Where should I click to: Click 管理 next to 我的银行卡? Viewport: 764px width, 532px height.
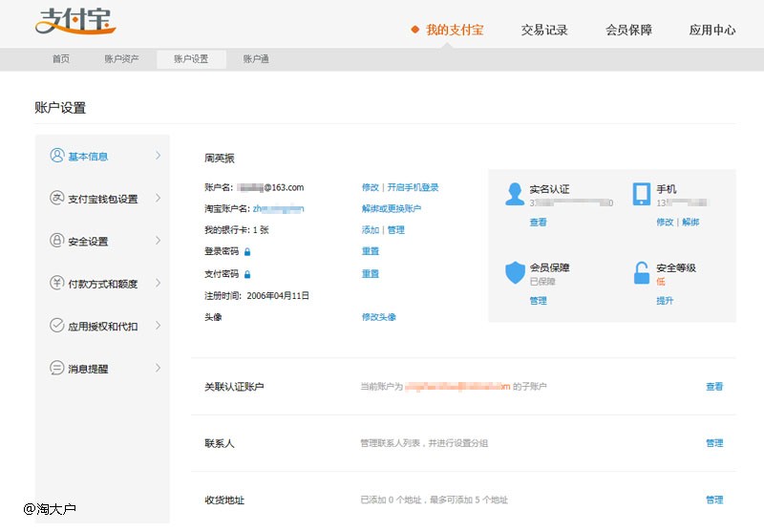click(395, 230)
